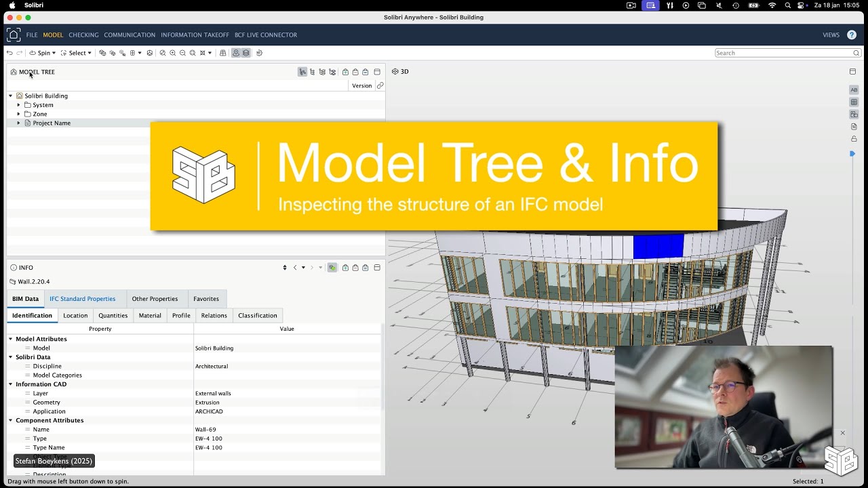This screenshot has width=868, height=488.
Task: Click the zoom out magnifier icon
Action: [x=182, y=53]
